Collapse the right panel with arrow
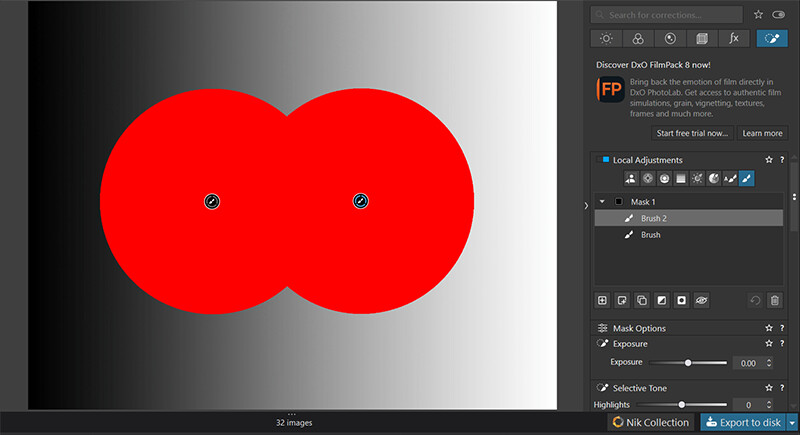The width and height of the screenshot is (800, 435). pyautogui.click(x=586, y=206)
